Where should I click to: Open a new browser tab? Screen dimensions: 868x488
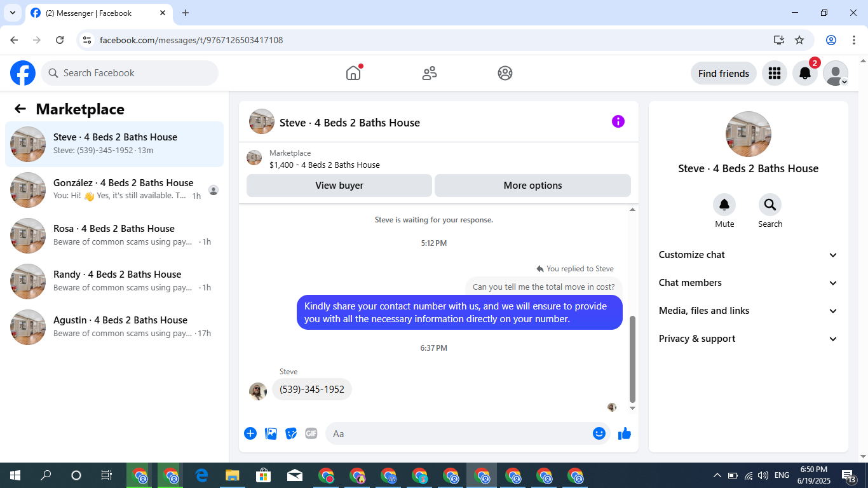[x=186, y=13]
